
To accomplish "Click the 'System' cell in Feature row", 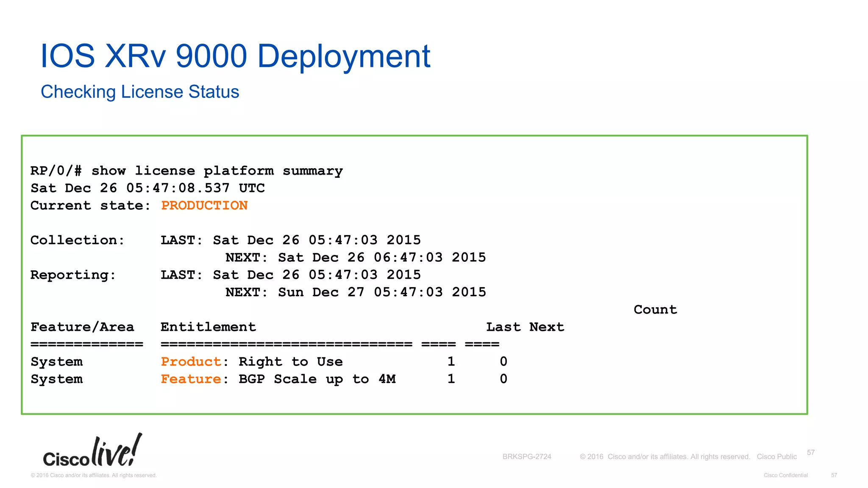I will 57,380.
